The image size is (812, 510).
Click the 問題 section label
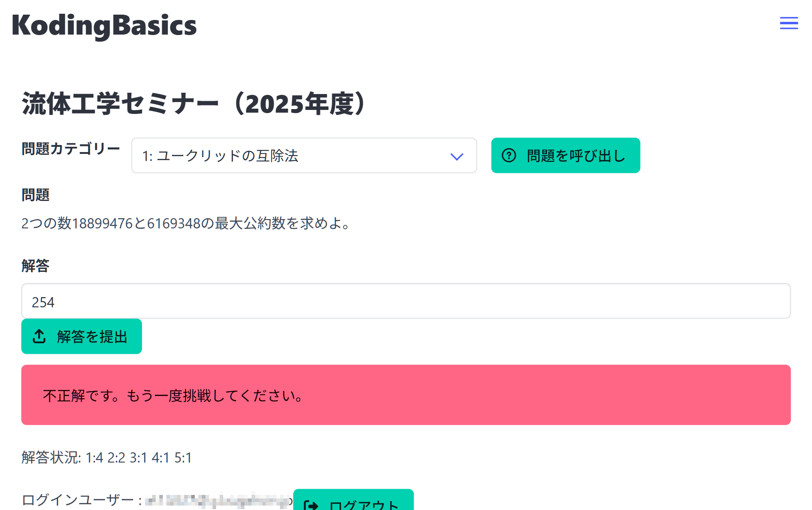[35, 195]
